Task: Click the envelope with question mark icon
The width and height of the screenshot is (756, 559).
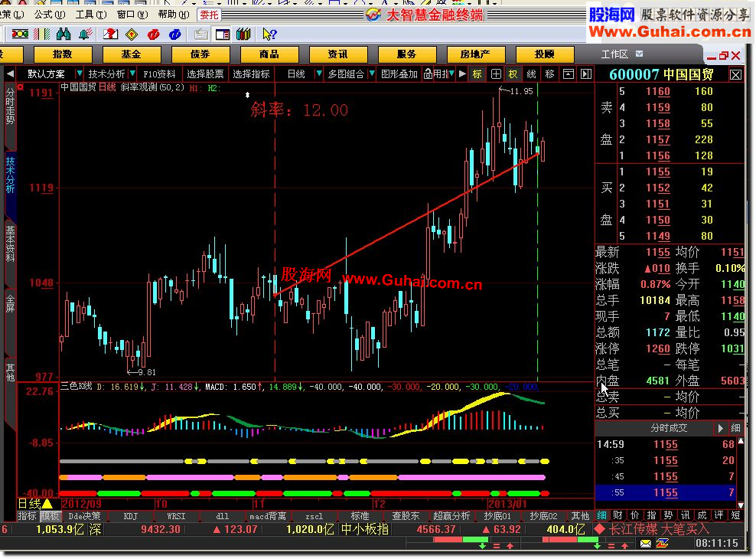Action: [x=110, y=34]
